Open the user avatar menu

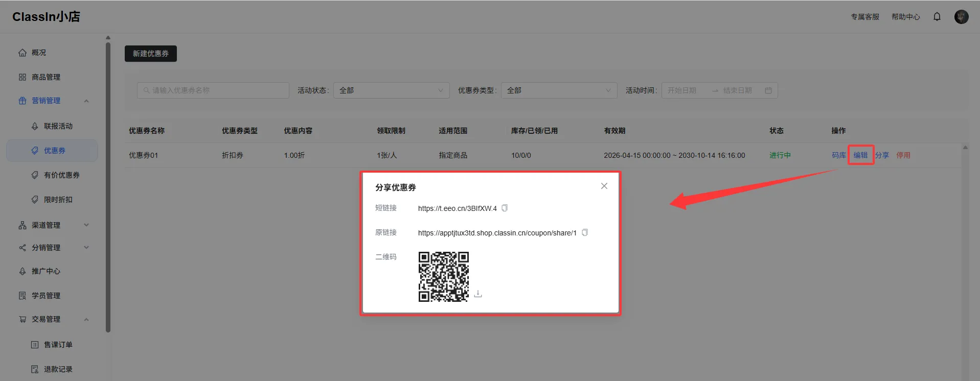(961, 17)
